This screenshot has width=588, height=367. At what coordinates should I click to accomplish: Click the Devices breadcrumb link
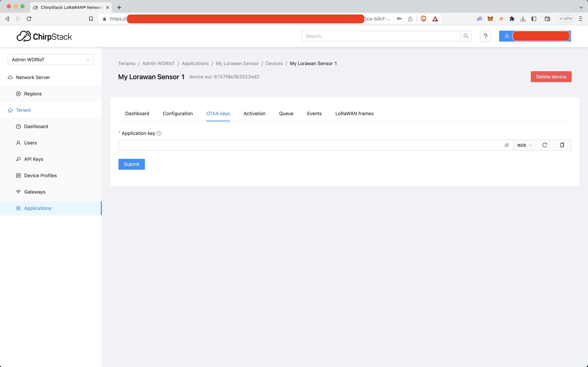point(274,63)
